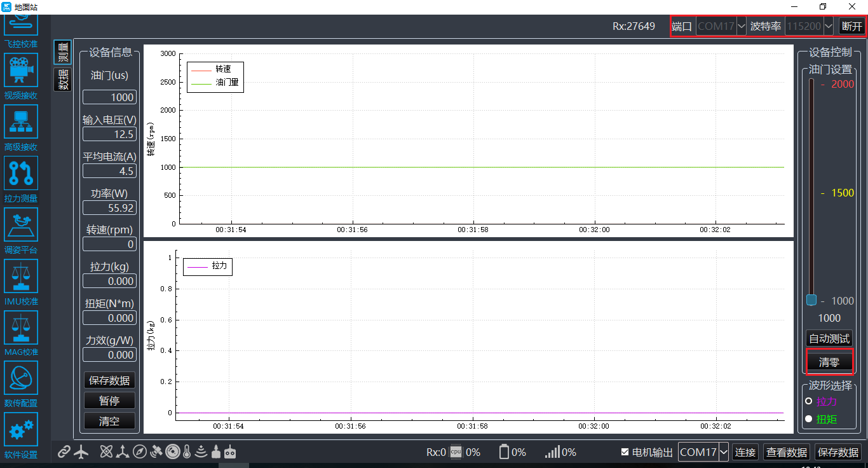Click the 油门设置 slider handle

(x=811, y=300)
